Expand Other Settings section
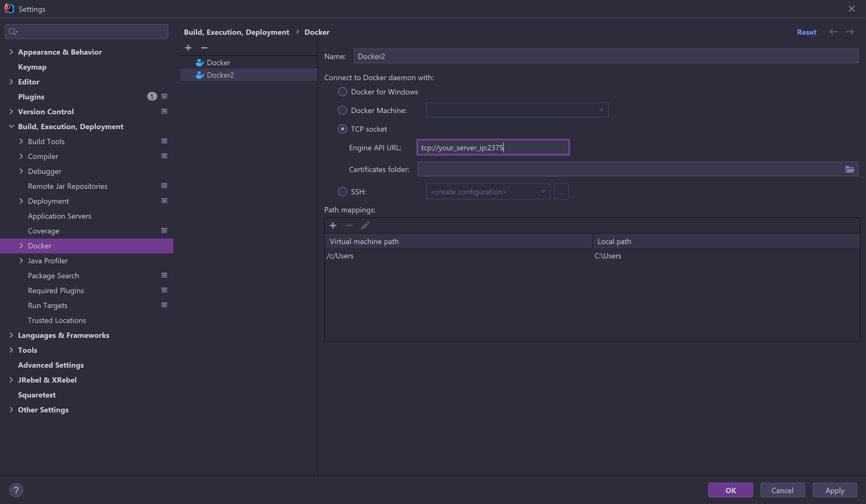Screen dimensions: 866x504 point(11,410)
